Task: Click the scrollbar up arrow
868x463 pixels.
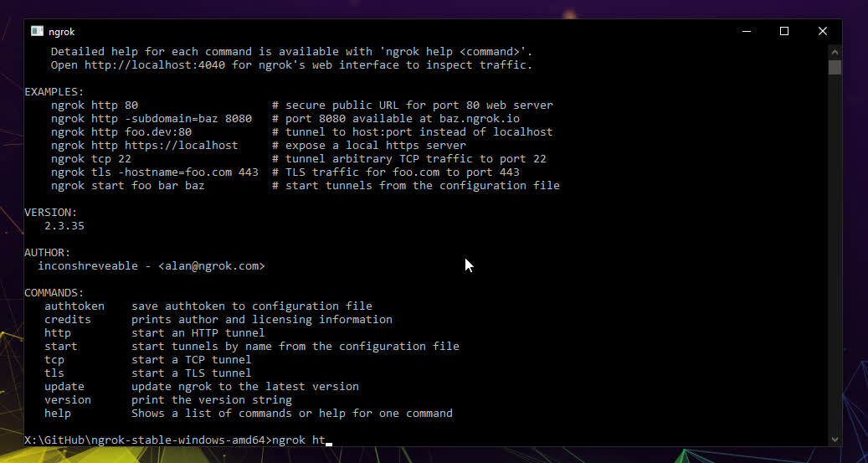Action: pyautogui.click(x=835, y=52)
